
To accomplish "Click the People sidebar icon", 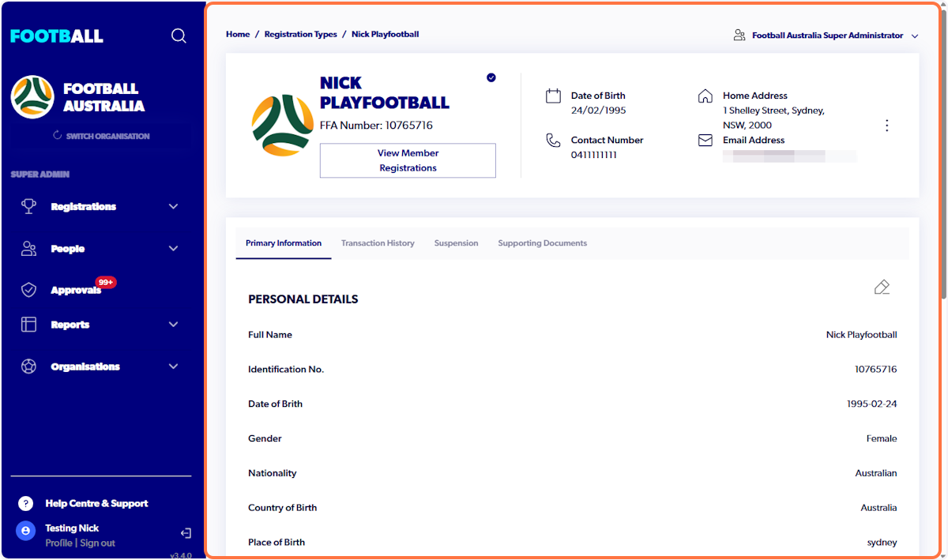I will (28, 248).
